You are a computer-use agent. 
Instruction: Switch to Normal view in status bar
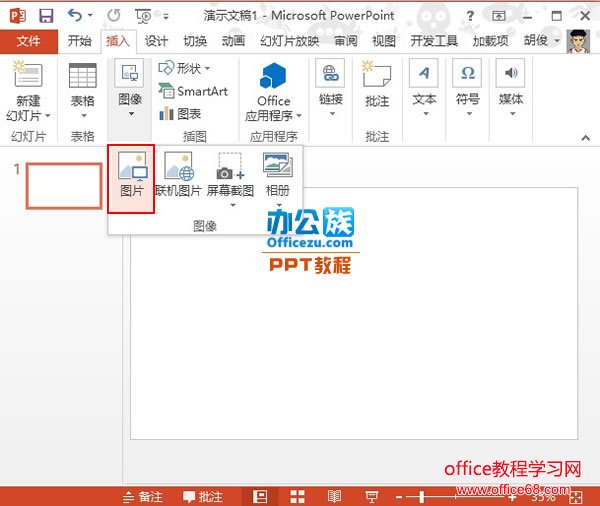[260, 496]
